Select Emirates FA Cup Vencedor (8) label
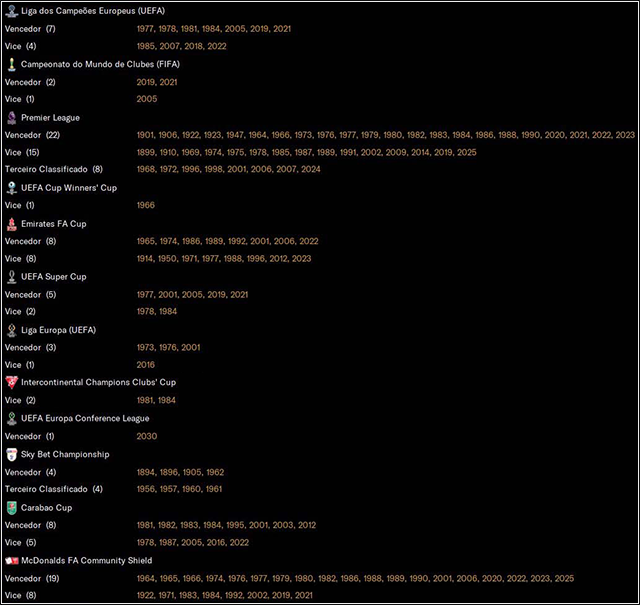640x605 pixels. point(30,241)
